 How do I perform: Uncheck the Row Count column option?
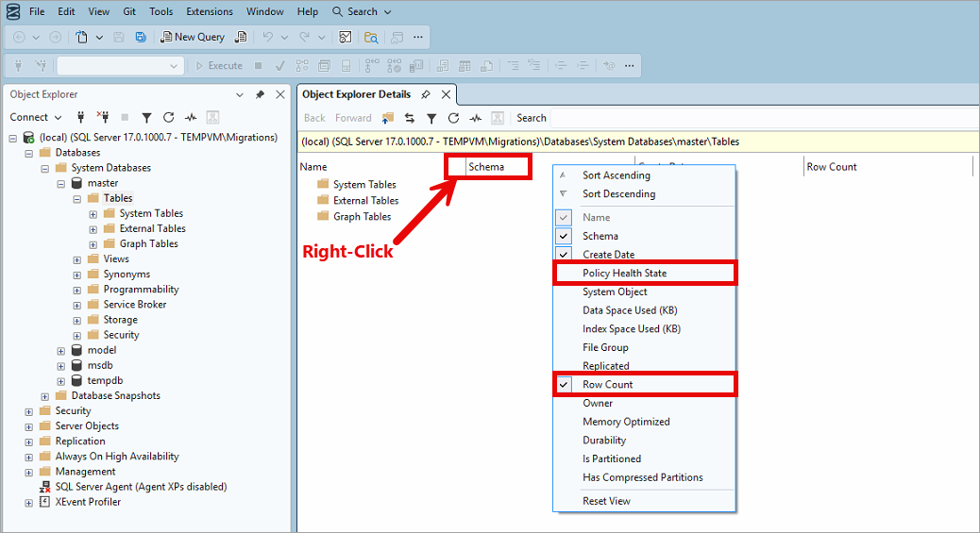(607, 385)
